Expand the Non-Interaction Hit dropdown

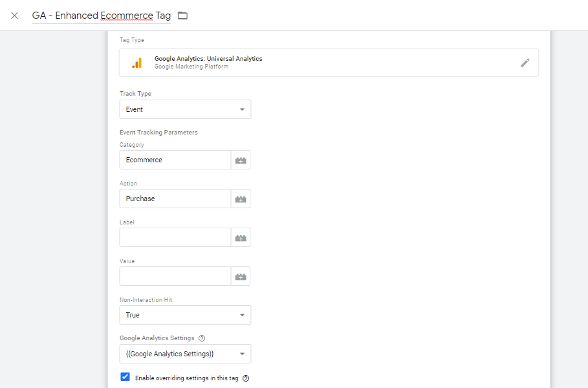tap(185, 315)
